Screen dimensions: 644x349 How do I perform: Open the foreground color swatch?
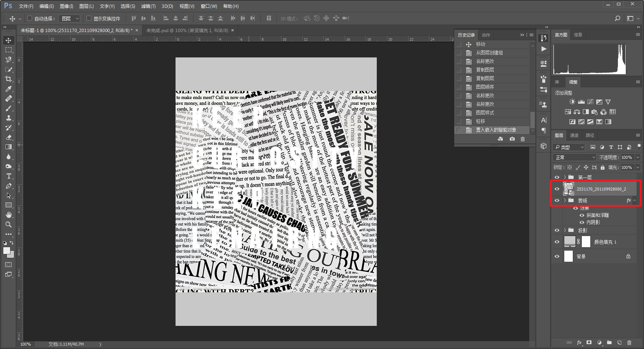click(7, 251)
